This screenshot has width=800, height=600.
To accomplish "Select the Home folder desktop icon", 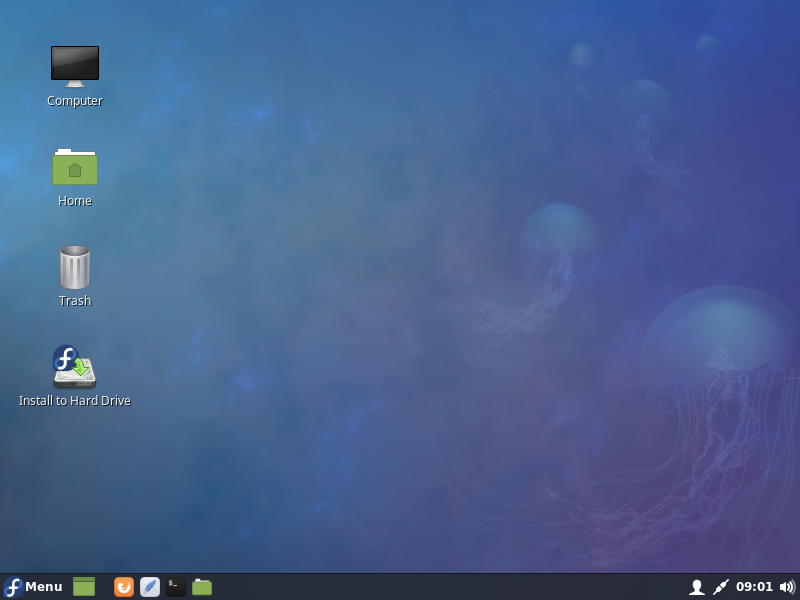I will coord(75,166).
